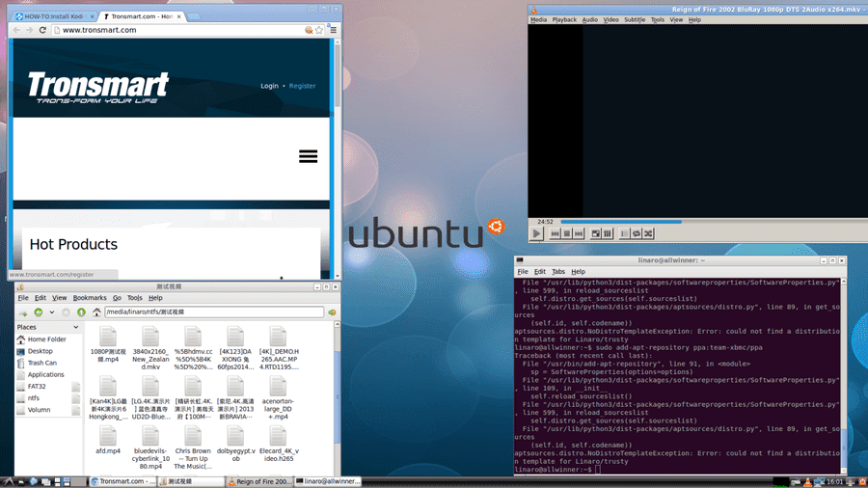Toggle loop mode in VLC
The image size is (868, 488).
tap(637, 234)
